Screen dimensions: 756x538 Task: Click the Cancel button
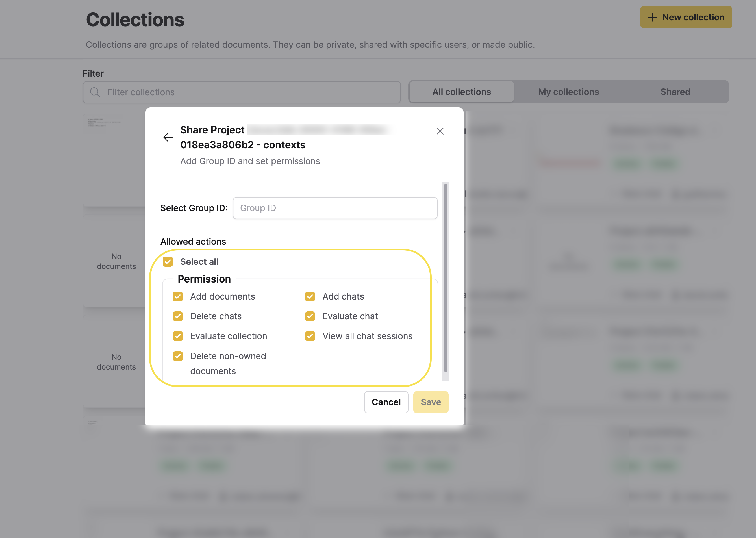[x=386, y=402]
